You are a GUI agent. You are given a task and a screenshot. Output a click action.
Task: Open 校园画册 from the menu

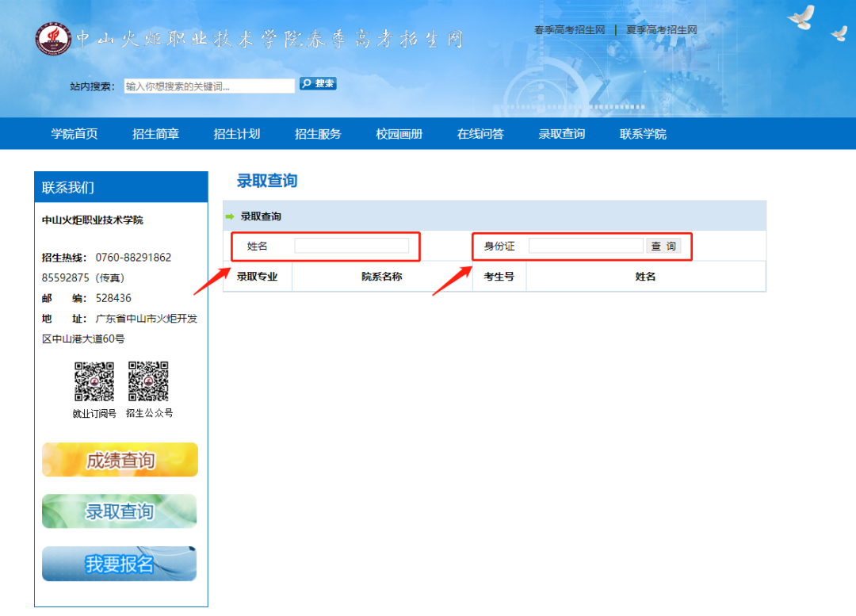tap(398, 133)
